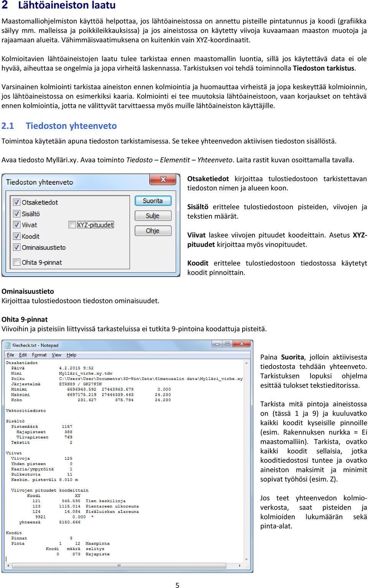Click Notepad vertical scrollbar down arrow

tap(246, 560)
